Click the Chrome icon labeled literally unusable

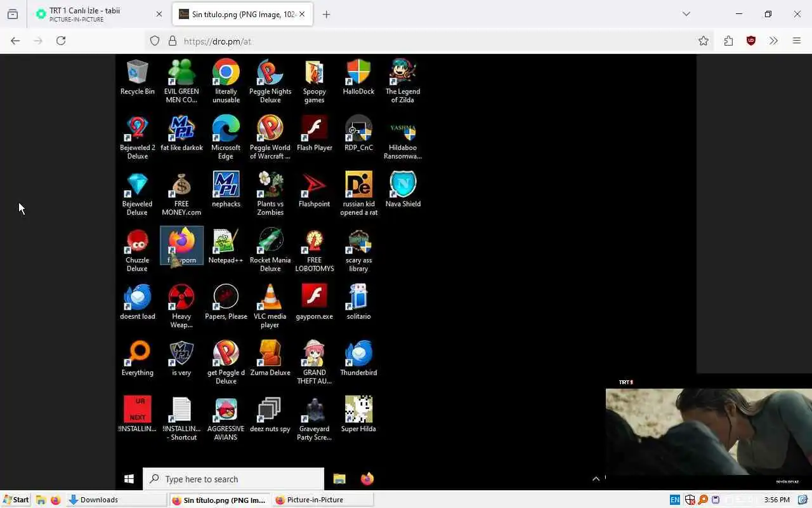226,81
